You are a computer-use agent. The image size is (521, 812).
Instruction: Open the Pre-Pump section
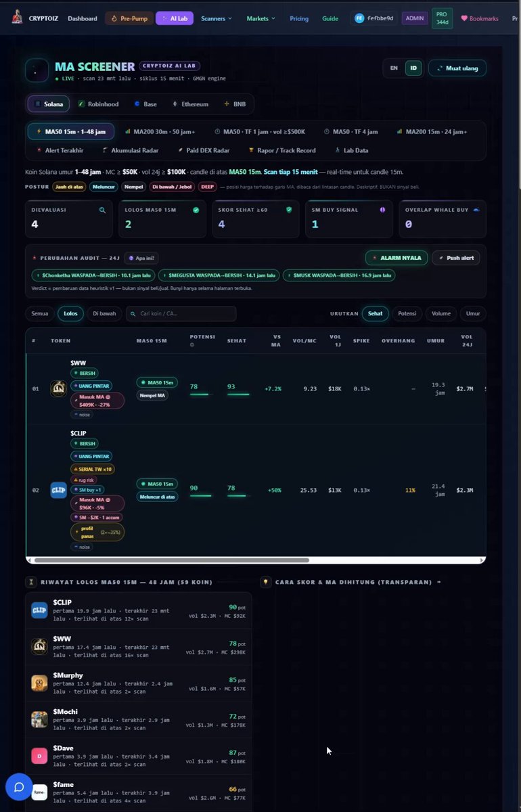point(129,18)
